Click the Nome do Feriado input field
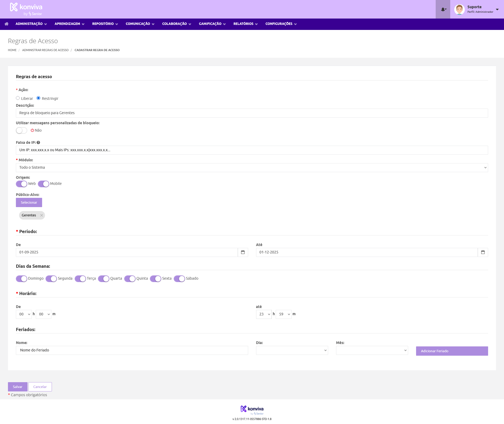 click(x=132, y=350)
